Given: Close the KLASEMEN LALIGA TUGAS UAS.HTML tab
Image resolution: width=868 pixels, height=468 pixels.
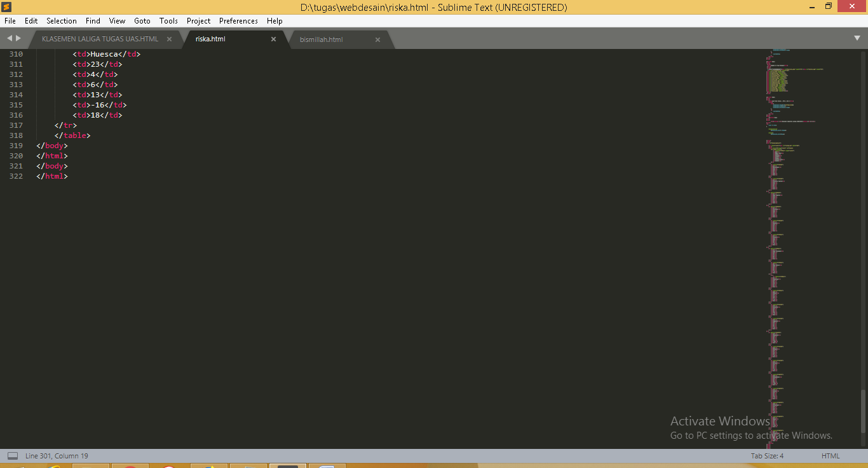Looking at the screenshot, I should (x=170, y=39).
